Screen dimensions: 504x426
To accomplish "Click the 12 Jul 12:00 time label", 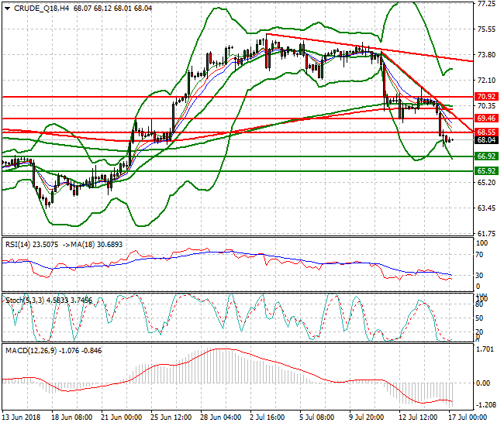I will [418, 417].
